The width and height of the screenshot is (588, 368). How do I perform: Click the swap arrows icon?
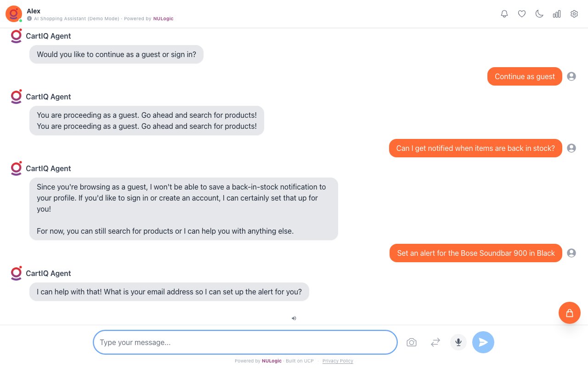(435, 342)
